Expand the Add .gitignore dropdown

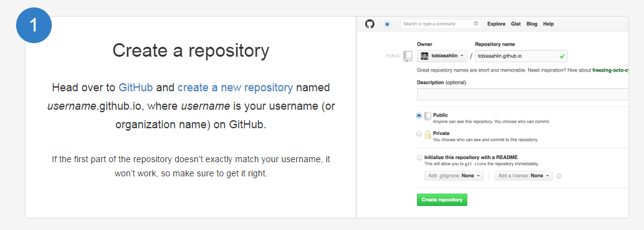[x=454, y=176]
